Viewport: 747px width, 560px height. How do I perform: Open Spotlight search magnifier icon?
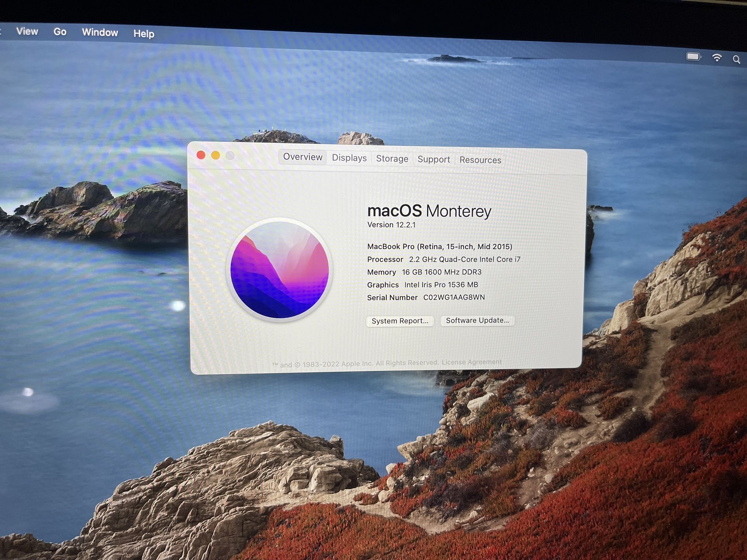pos(736,59)
